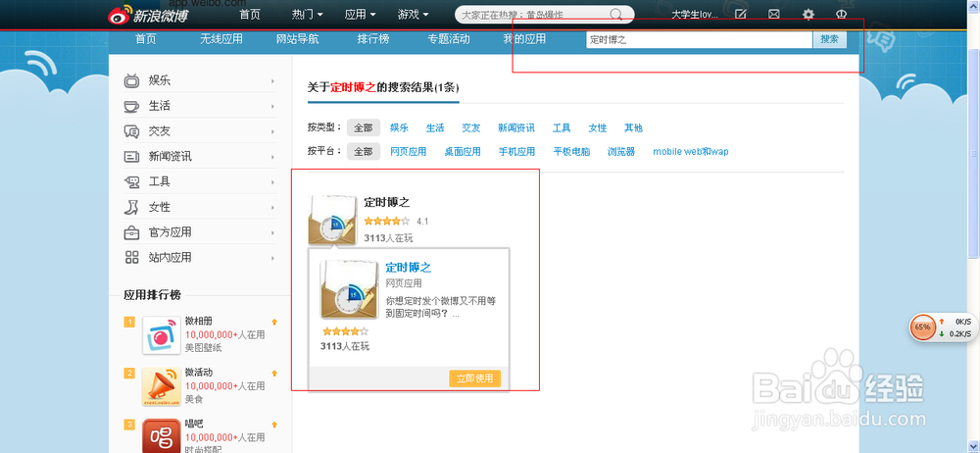Image resolution: width=980 pixels, height=453 pixels.
Task: Click the 定时博之 title in search result
Action: tap(387, 202)
